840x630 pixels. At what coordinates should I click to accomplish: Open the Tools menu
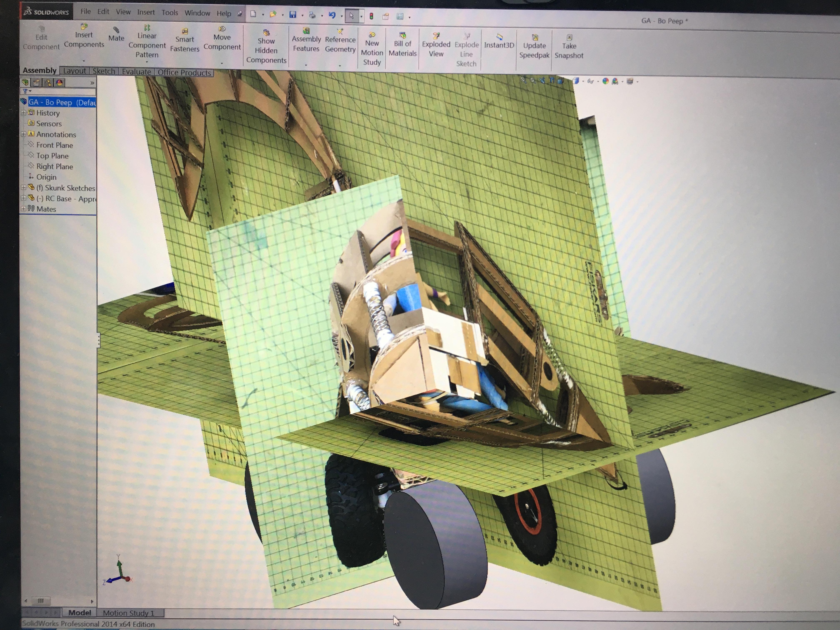[x=169, y=12]
